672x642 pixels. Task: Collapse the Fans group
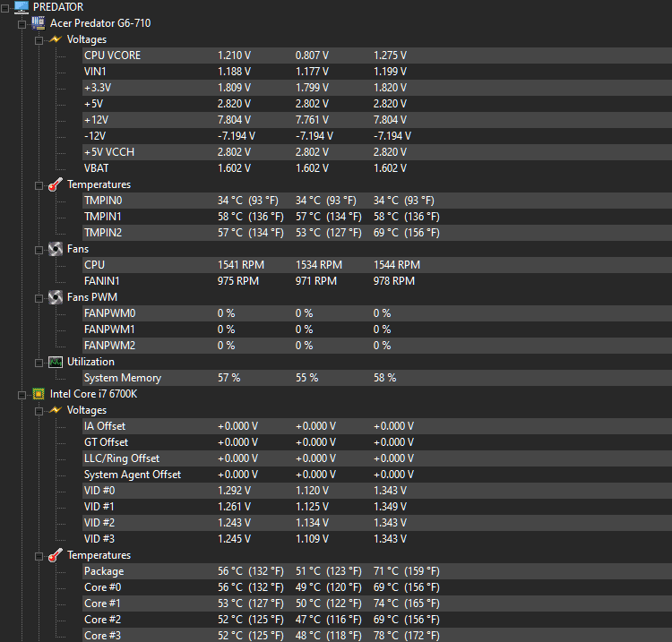pyautogui.click(x=39, y=250)
